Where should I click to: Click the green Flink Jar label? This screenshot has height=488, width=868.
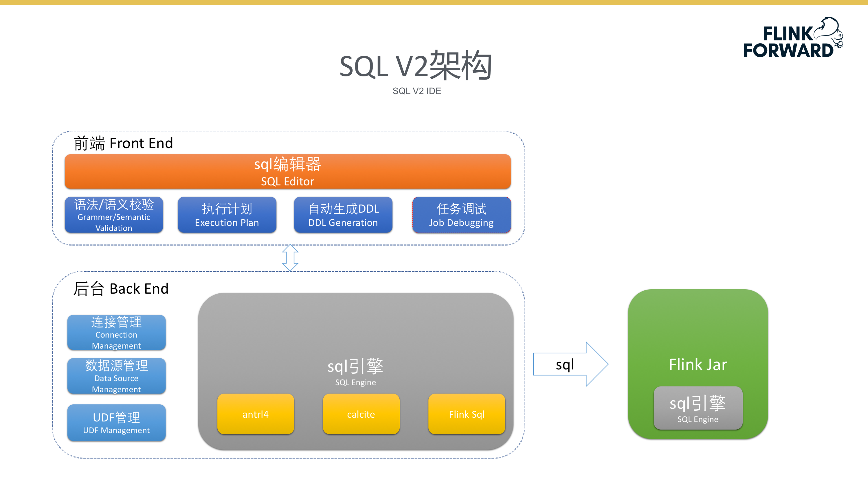698,364
